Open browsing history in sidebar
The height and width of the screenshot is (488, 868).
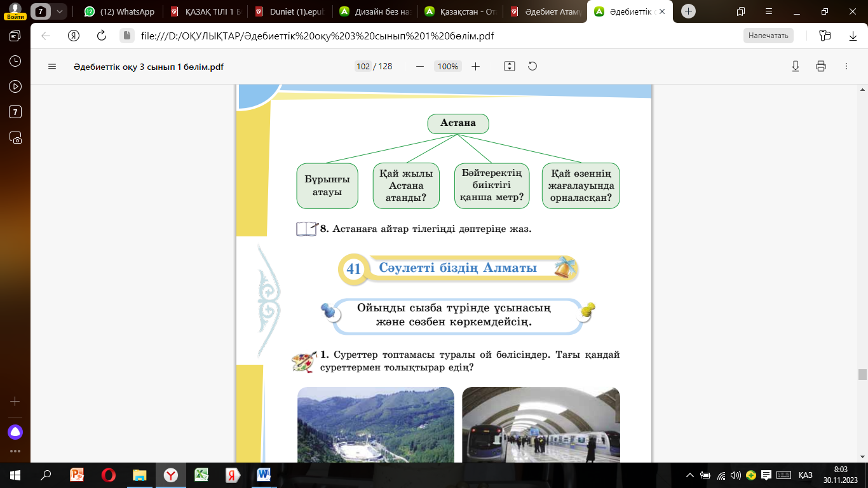click(15, 62)
